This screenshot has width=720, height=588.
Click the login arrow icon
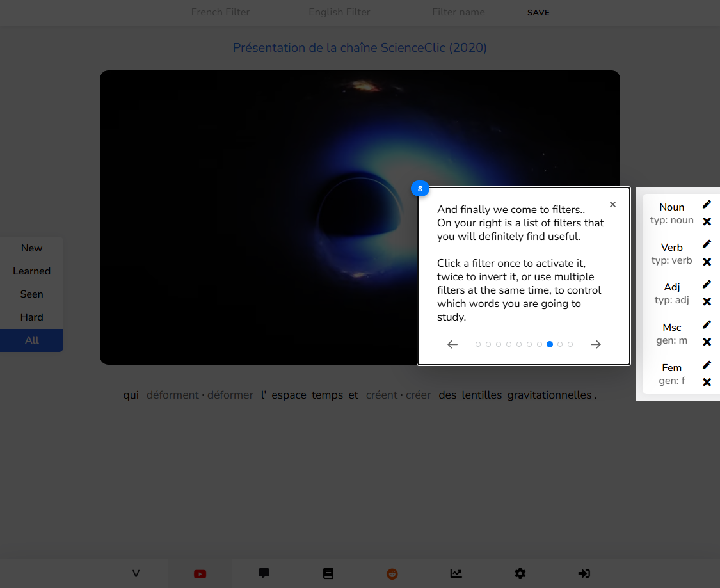(x=584, y=573)
